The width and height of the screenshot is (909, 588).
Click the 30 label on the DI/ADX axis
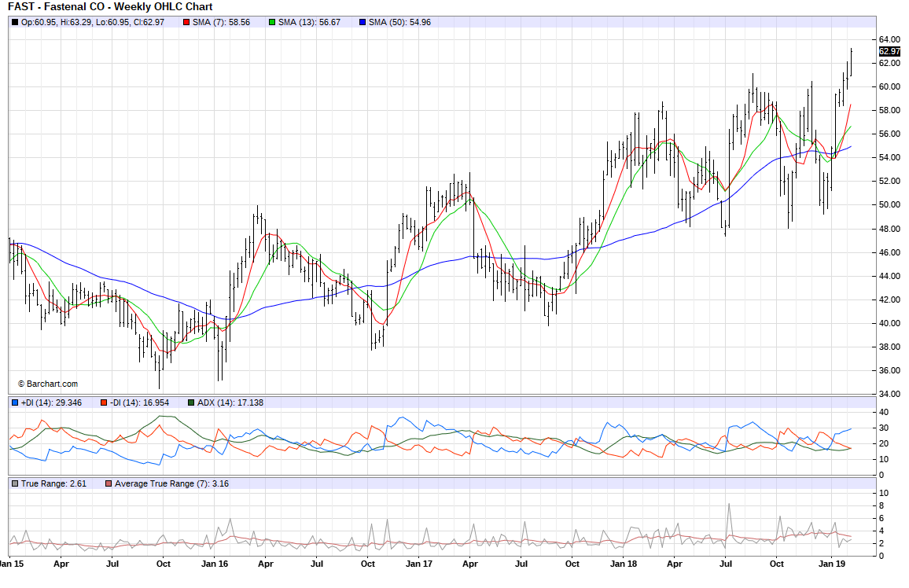tap(884, 428)
